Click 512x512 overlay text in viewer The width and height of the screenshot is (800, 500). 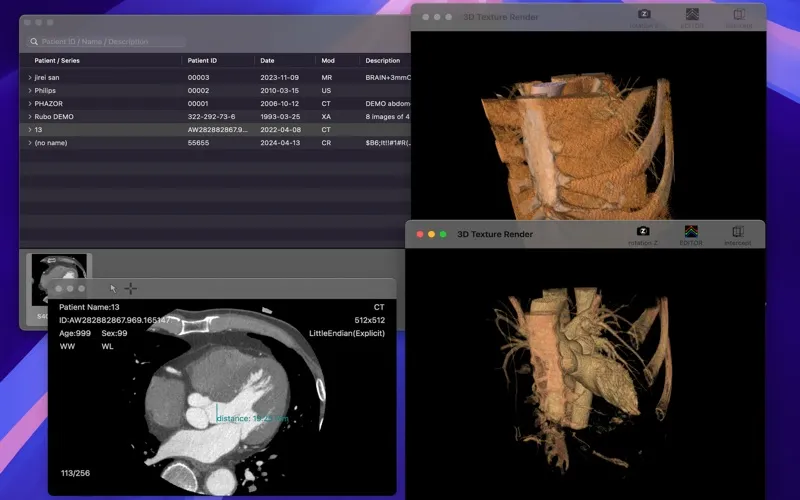pos(369,320)
